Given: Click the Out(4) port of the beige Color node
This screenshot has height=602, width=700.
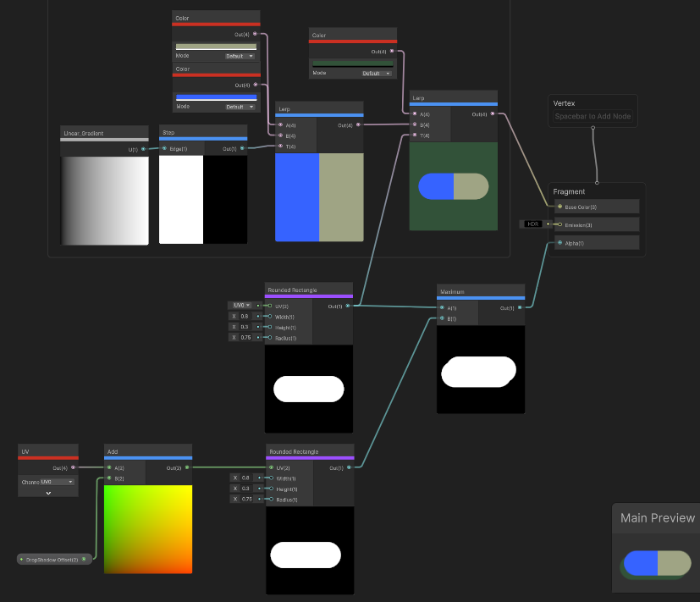Looking at the screenshot, I should [255, 34].
